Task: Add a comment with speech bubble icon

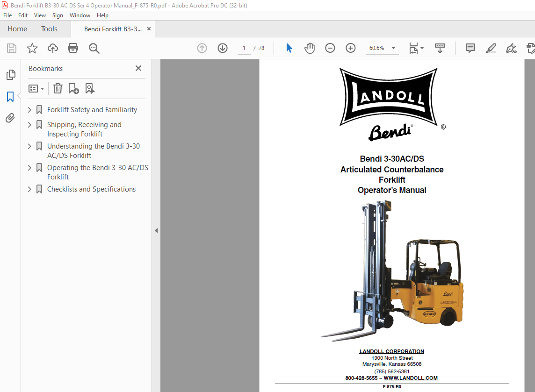Action: point(470,48)
